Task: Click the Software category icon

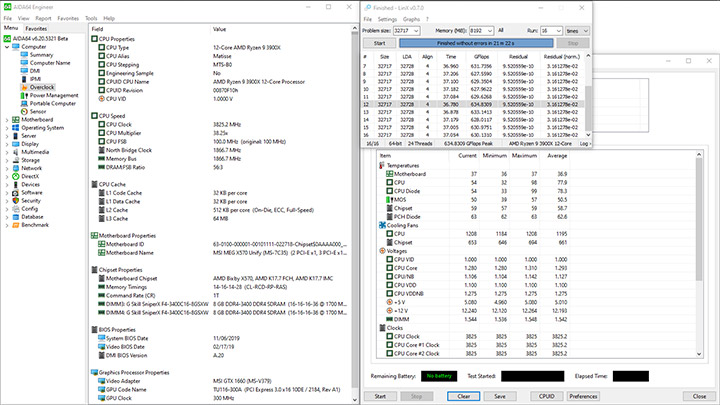Action: pyautogui.click(x=16, y=192)
